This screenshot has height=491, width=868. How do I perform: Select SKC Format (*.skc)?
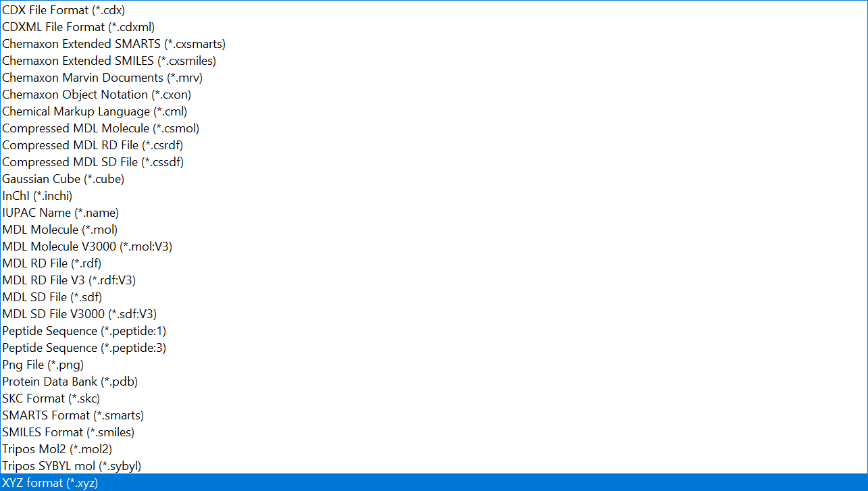[x=434, y=398]
